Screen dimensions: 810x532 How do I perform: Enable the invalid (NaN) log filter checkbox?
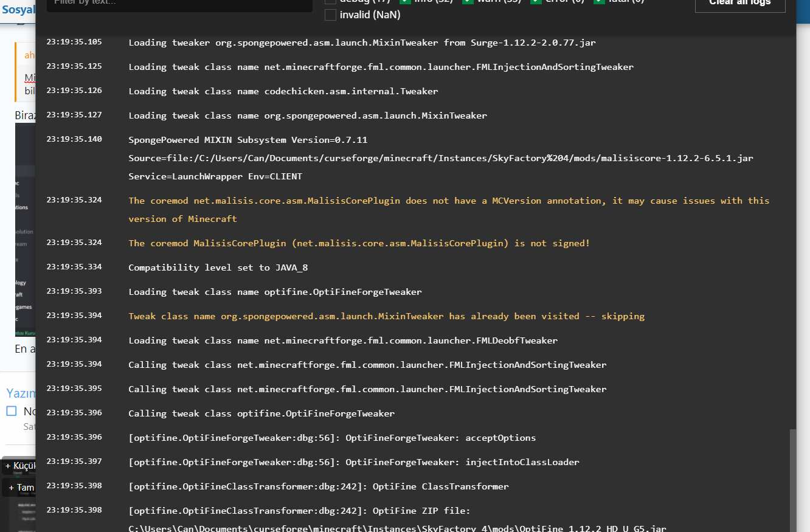click(x=330, y=15)
